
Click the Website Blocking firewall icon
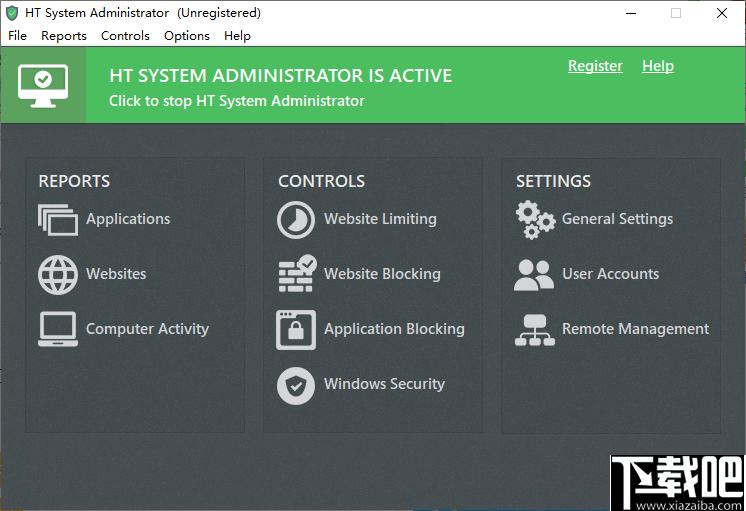pyautogui.click(x=297, y=274)
